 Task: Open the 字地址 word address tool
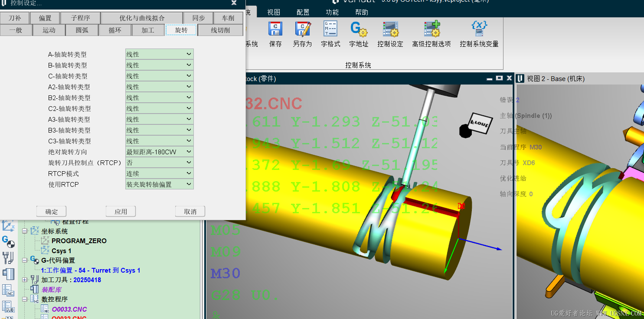click(359, 29)
